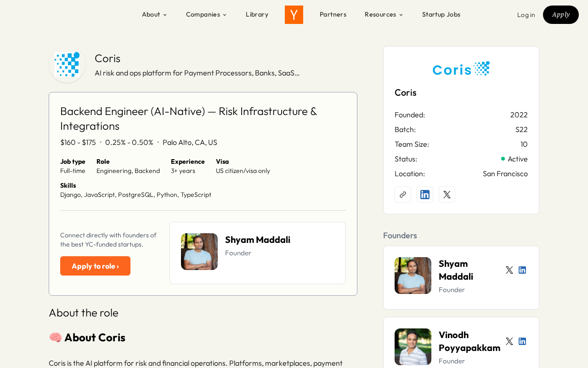588x368 pixels.
Task: Click the round Coris logo beside the company name
Action: click(67, 64)
